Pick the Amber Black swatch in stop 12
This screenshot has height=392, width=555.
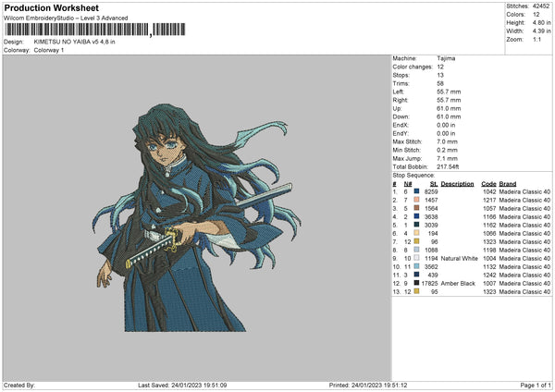point(416,283)
